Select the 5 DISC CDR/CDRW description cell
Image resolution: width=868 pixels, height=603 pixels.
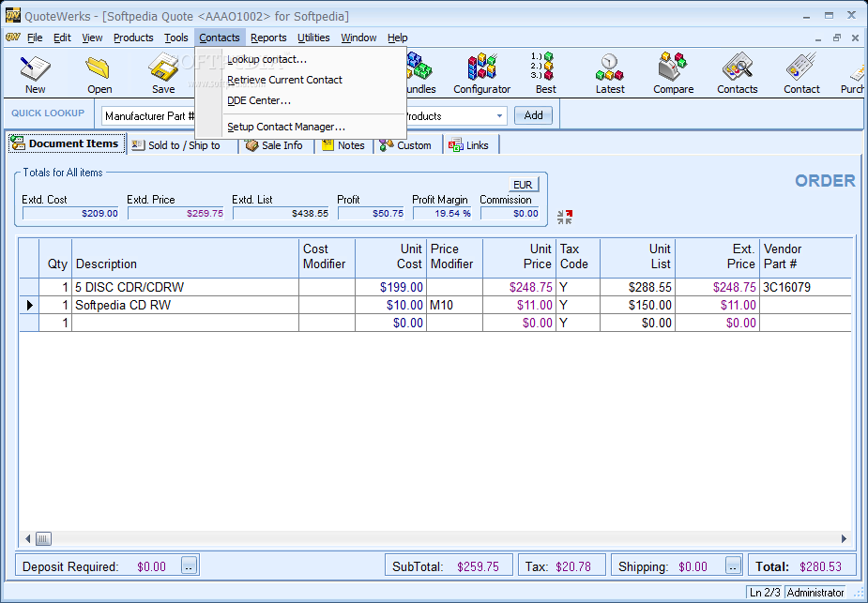click(186, 287)
